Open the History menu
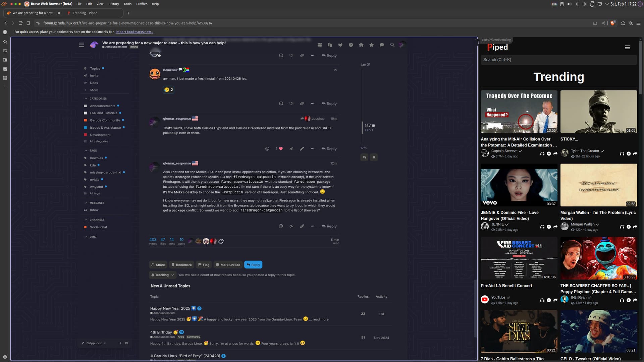The height and width of the screenshot is (362, 644). [113, 4]
